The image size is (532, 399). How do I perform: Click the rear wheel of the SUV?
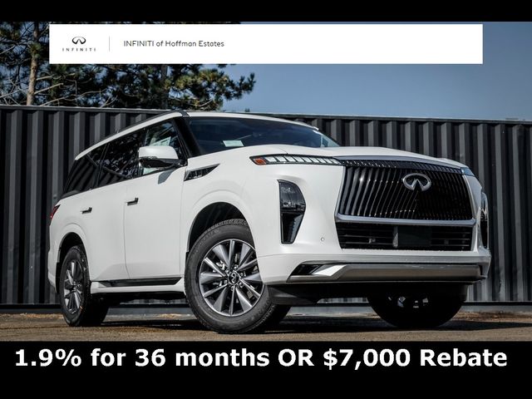click(76, 286)
